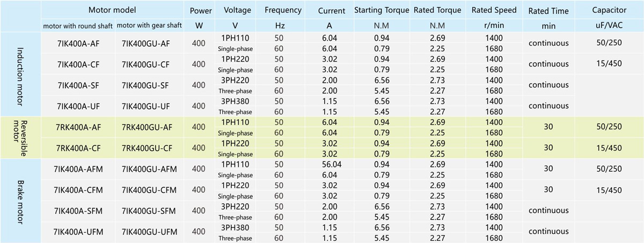The image size is (644, 243).
Task: Click the 7IK400A-SF model cell
Action: [x=78, y=85]
